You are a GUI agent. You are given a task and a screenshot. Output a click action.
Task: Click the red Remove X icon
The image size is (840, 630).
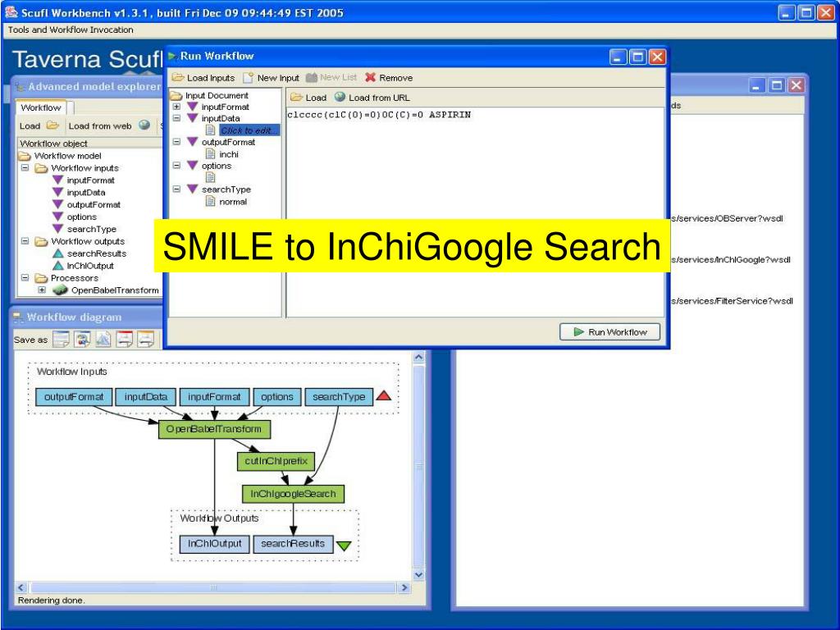click(x=370, y=77)
